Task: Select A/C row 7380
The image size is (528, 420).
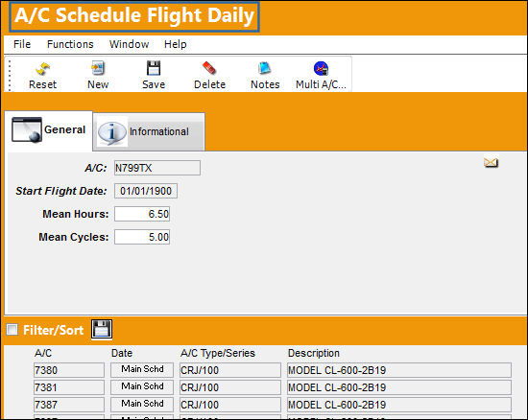Action: pos(69,370)
